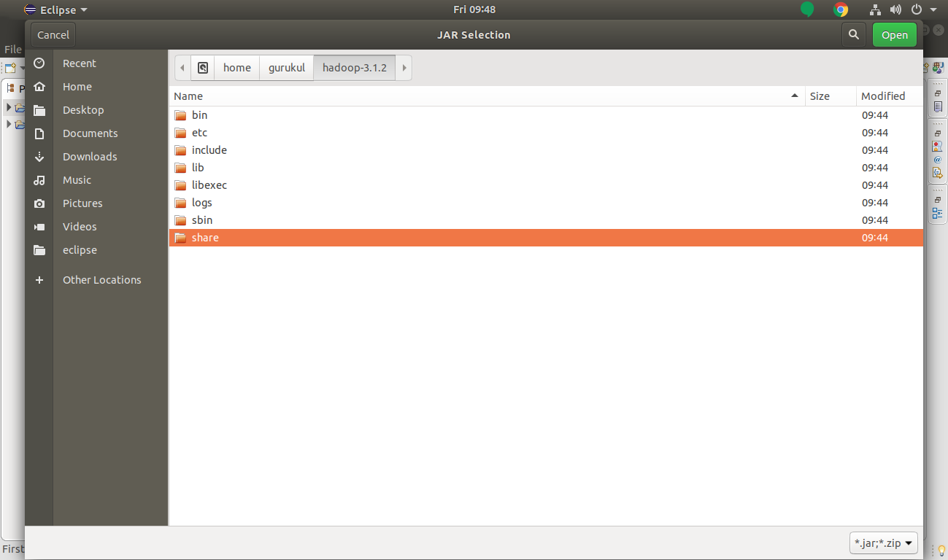The image size is (948, 560).
Task: Open the eclipse bookmark in the sidebar
Action: point(96,250)
